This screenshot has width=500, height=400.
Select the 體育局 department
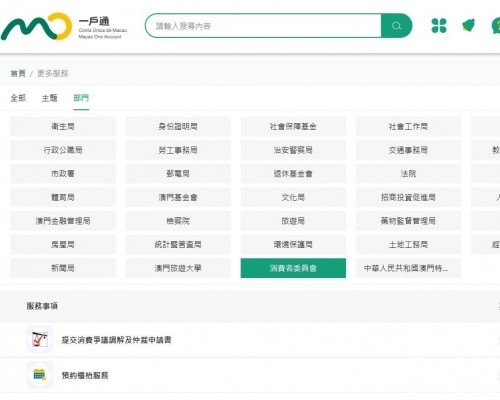click(x=63, y=197)
